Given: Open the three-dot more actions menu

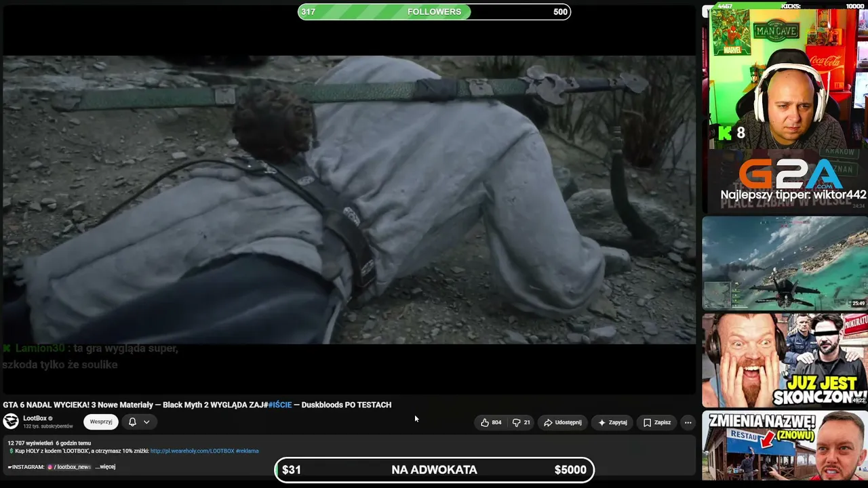Looking at the screenshot, I should pos(688,422).
